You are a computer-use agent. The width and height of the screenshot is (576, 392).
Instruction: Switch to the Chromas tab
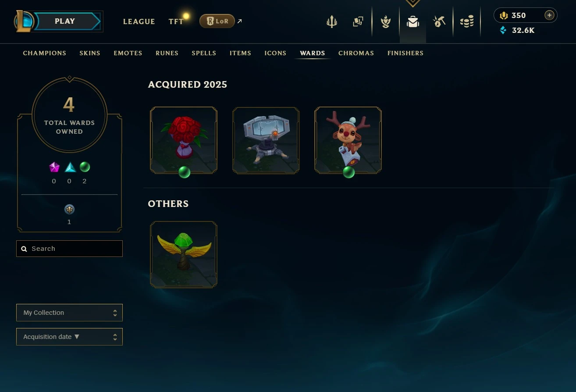[356, 53]
